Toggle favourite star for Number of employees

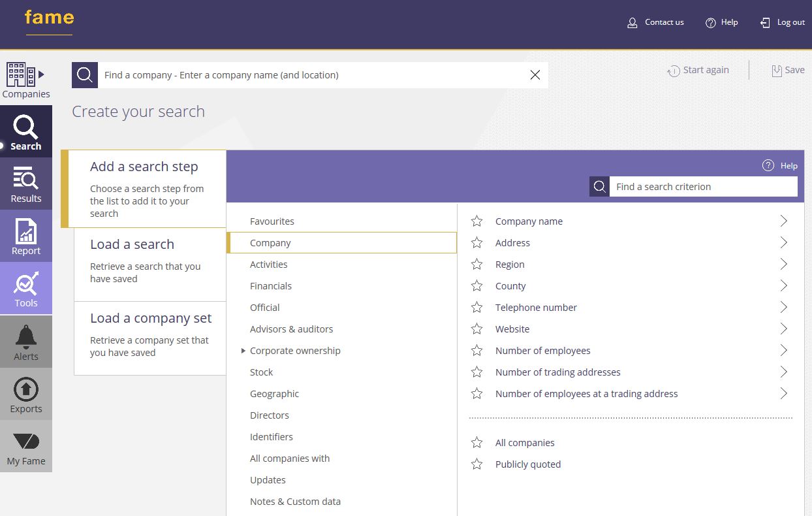(477, 351)
